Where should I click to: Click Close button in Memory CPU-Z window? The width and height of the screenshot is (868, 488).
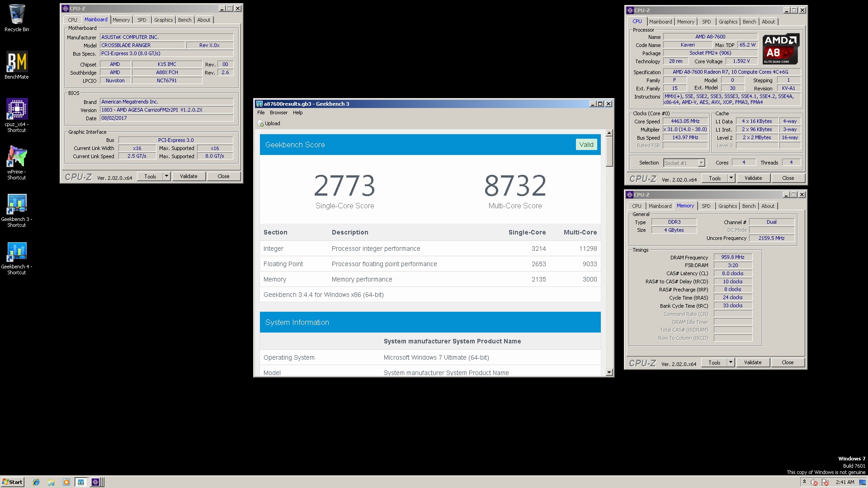tap(788, 362)
